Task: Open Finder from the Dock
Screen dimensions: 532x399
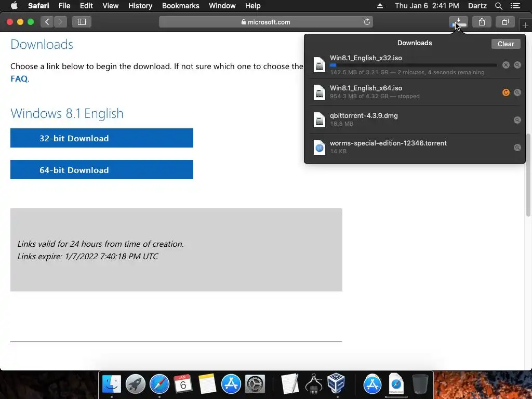Action: (x=112, y=384)
